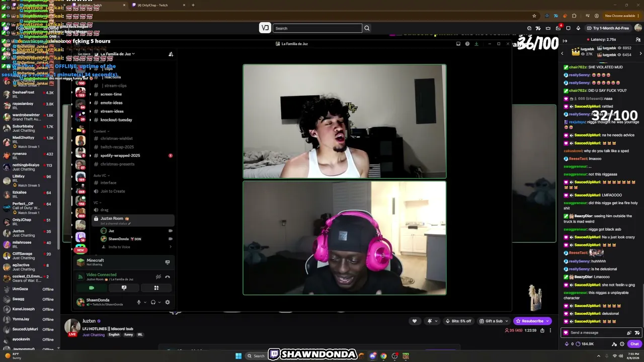Image resolution: width=644 pixels, height=362 pixels.
Task: Open the Gift a Sub dropdown
Action: (x=494, y=321)
